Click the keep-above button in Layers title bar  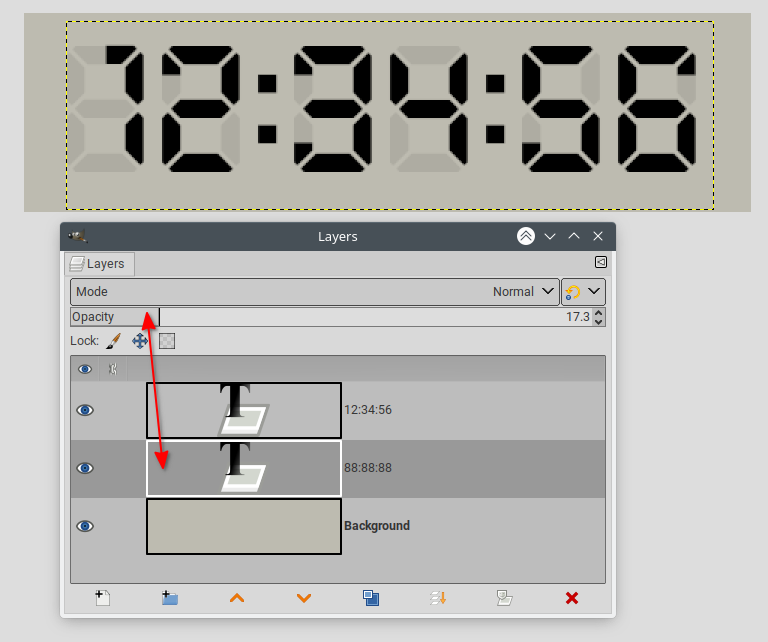(526, 237)
